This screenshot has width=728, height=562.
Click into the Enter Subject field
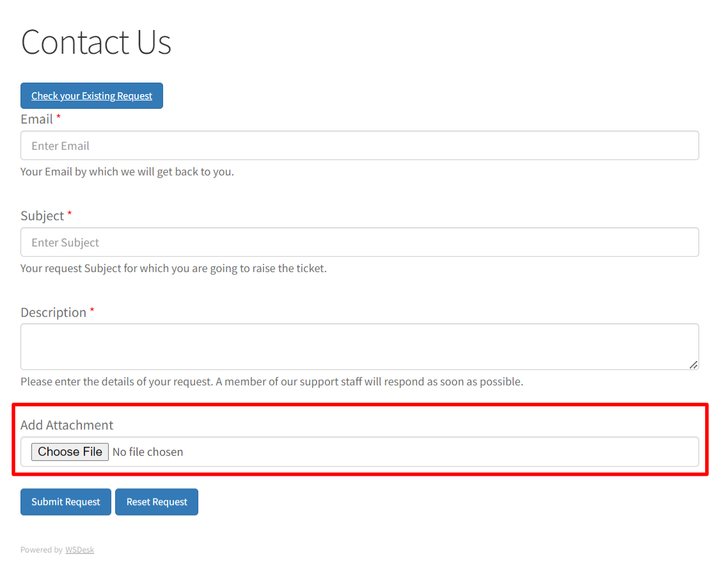360,242
